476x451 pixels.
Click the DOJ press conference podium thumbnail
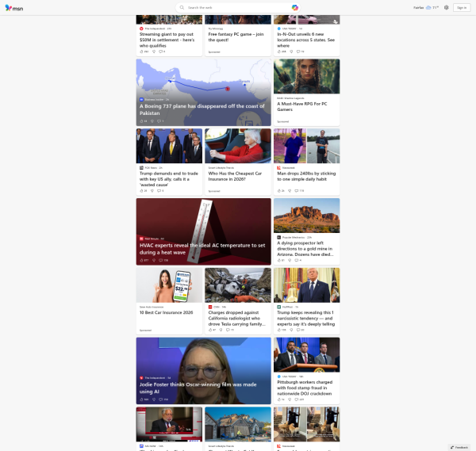pos(306,354)
